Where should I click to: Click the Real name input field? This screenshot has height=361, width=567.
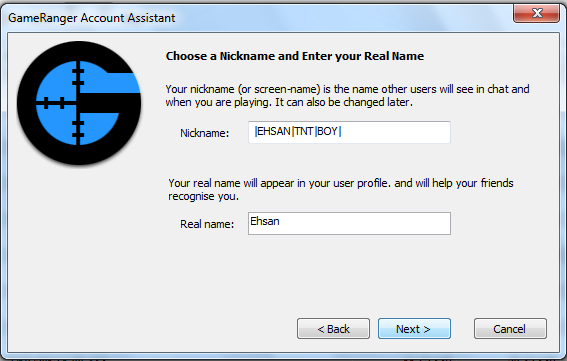[349, 224]
